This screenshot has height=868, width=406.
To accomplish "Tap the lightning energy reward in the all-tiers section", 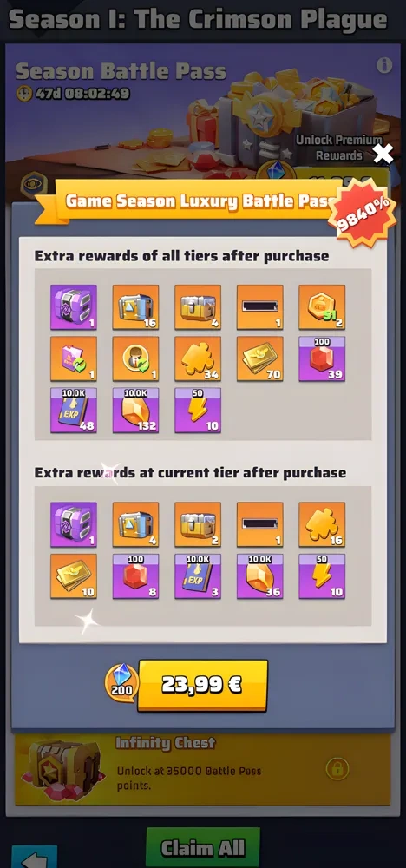I will coord(198,411).
